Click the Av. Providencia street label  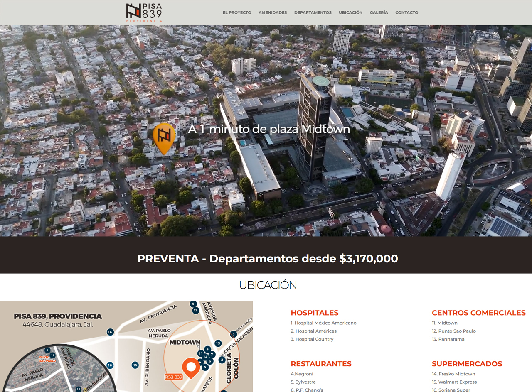pos(158,313)
